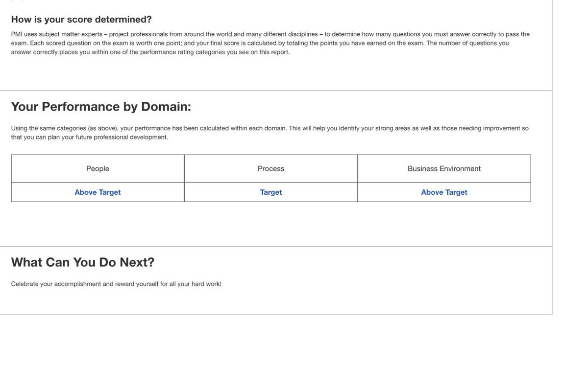Click the Business Environment header cell

444,169
